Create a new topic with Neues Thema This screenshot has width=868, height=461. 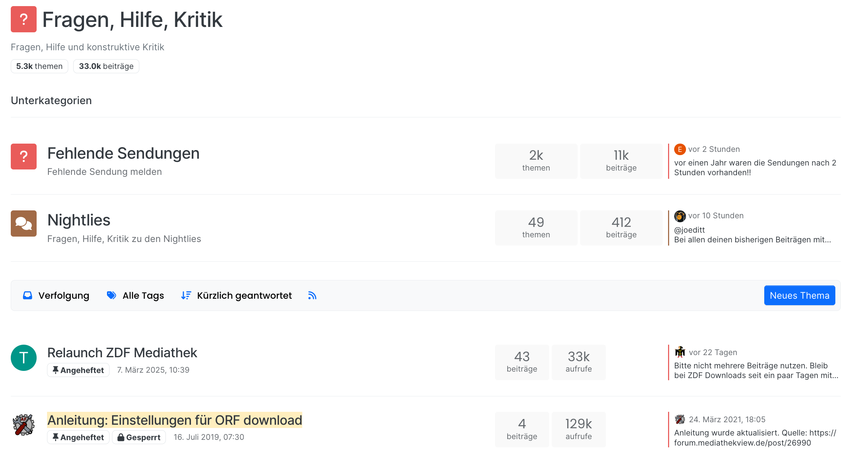(x=799, y=295)
